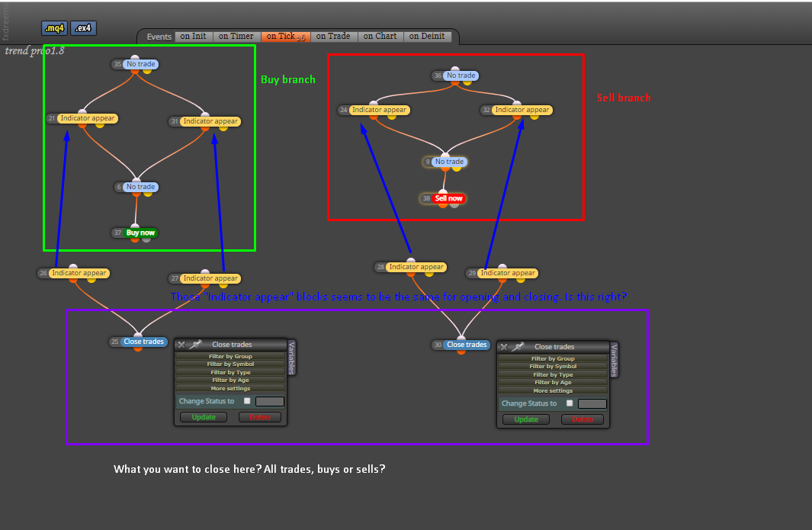Switch to the on Deinit event tab
The width and height of the screenshot is (812, 530).
(x=427, y=37)
